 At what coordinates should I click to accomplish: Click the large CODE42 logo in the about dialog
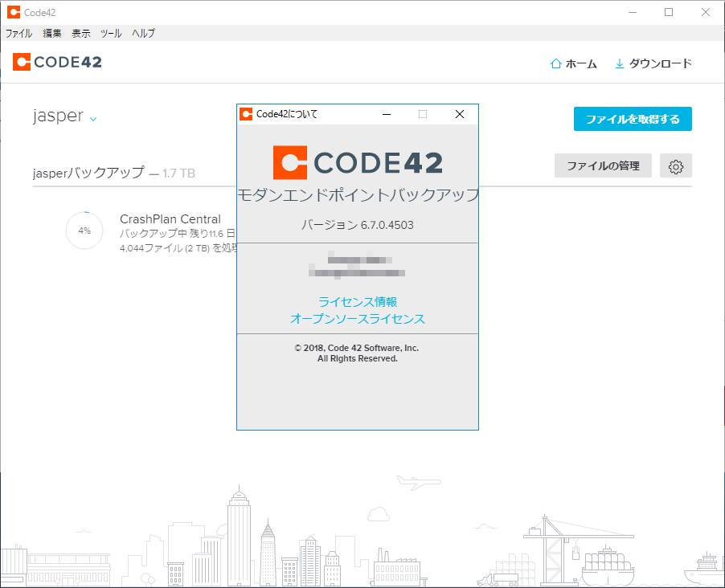tap(358, 163)
